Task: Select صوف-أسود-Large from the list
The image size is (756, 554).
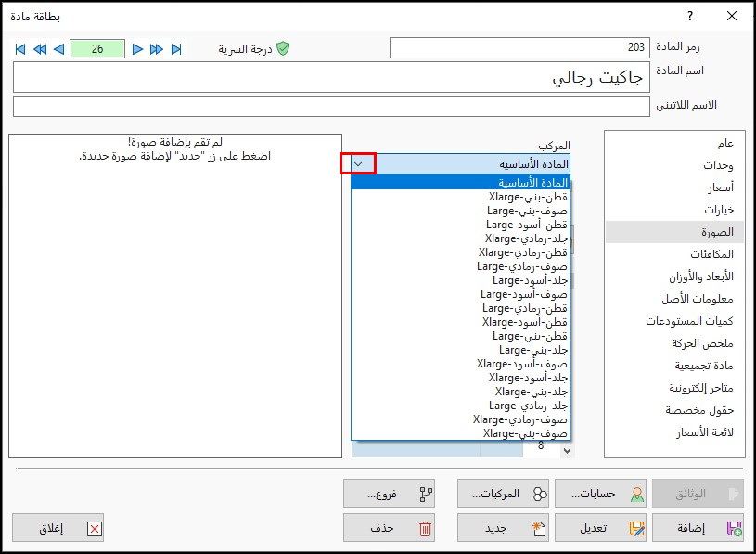Action: tap(460, 294)
